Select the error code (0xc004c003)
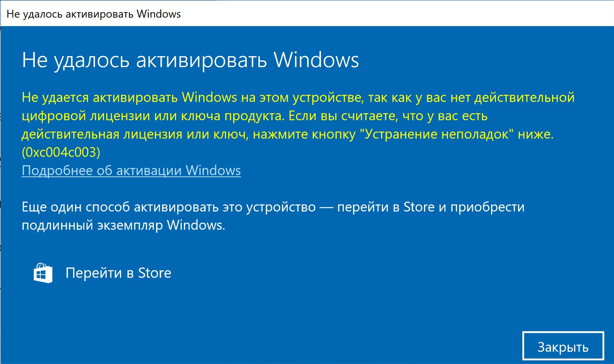The width and height of the screenshot is (614, 364). pos(61,152)
